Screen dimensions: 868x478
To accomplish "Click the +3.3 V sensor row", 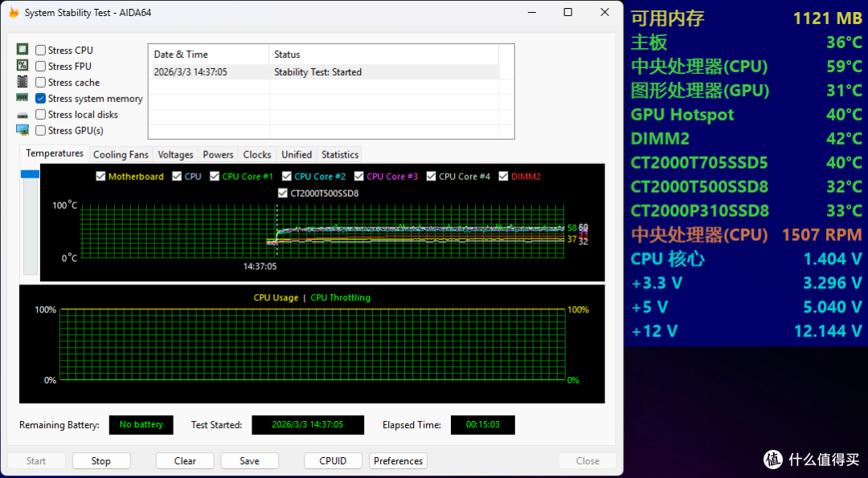I will click(746, 283).
